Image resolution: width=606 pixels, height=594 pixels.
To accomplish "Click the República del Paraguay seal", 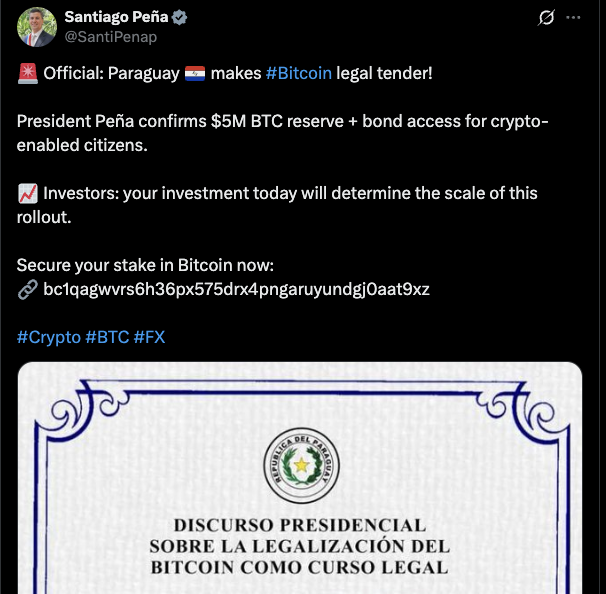I will [x=299, y=467].
